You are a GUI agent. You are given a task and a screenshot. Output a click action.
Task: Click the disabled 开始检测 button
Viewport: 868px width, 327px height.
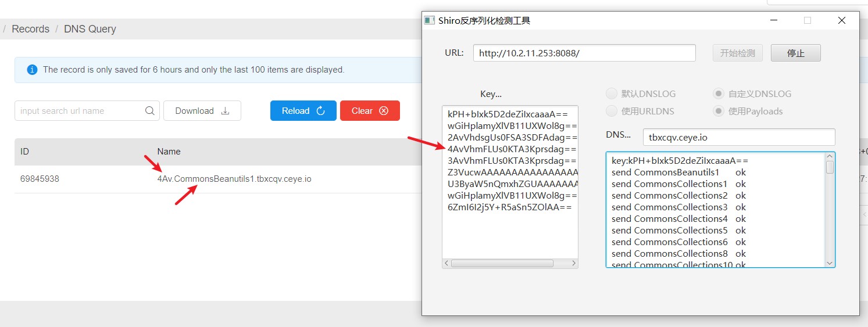(x=737, y=53)
